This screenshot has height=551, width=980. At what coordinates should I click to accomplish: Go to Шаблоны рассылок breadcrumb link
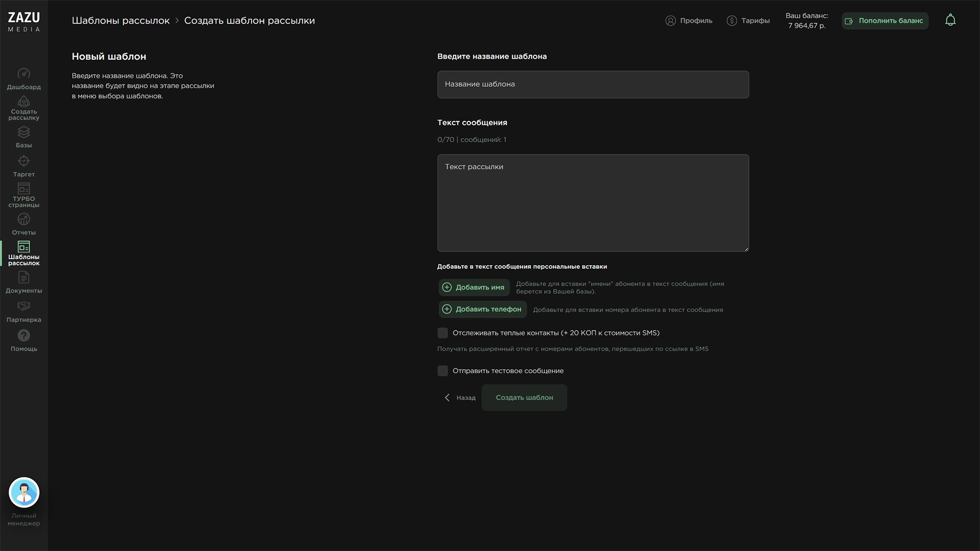[120, 21]
